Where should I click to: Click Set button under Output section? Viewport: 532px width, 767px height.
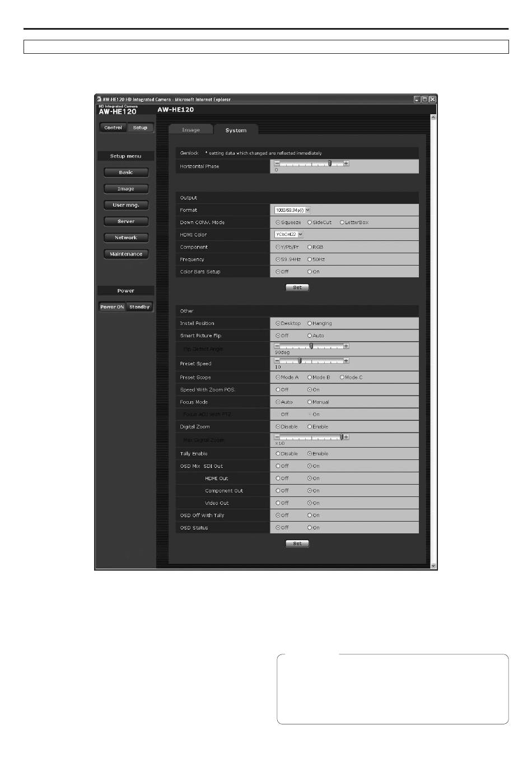click(x=297, y=287)
